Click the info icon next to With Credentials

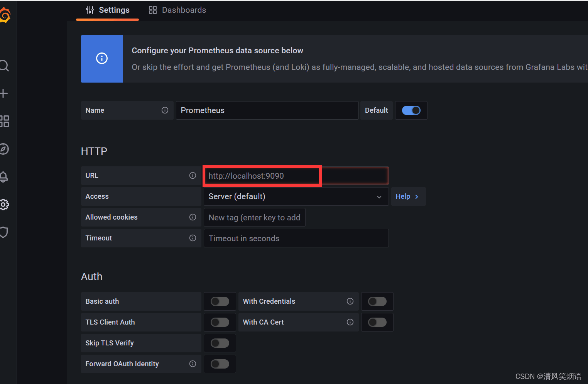coord(350,301)
